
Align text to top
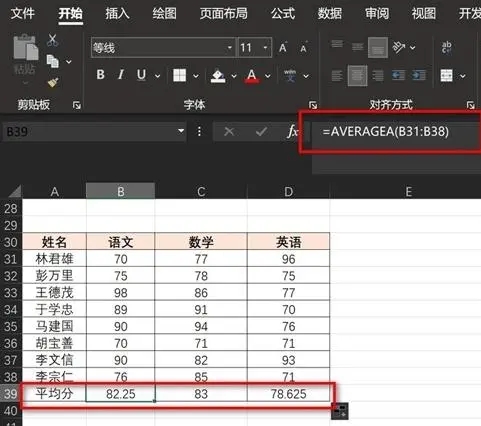click(337, 46)
